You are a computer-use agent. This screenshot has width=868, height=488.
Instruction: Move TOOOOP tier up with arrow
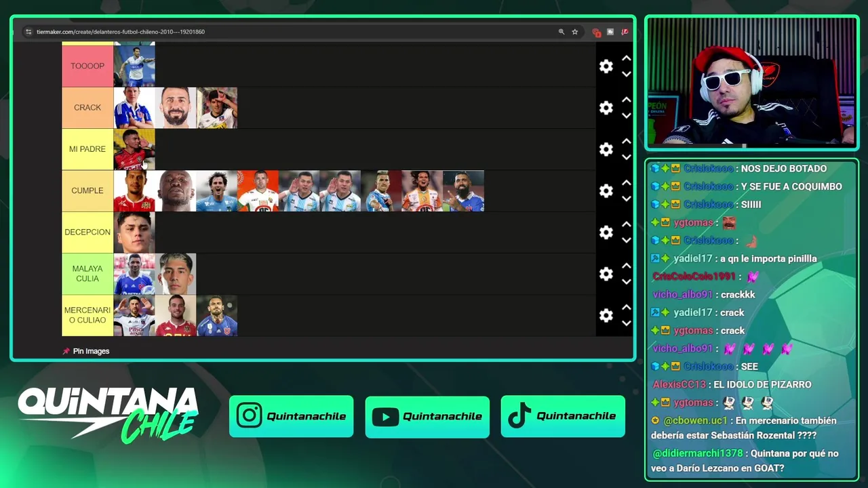[x=627, y=58]
